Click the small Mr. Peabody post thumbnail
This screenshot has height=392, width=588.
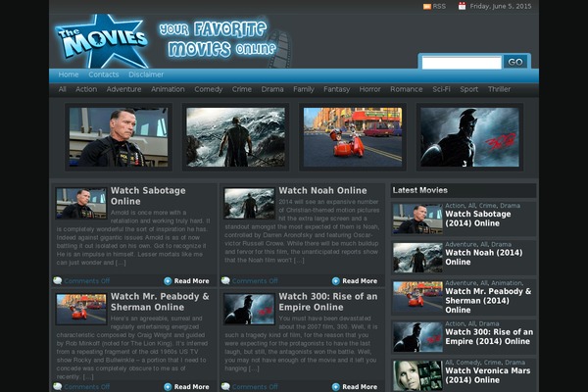tap(81, 309)
